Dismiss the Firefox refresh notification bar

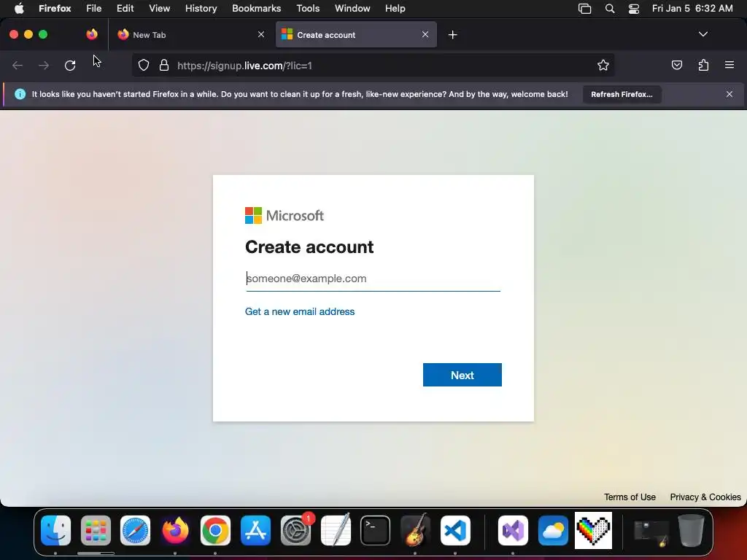pos(729,94)
